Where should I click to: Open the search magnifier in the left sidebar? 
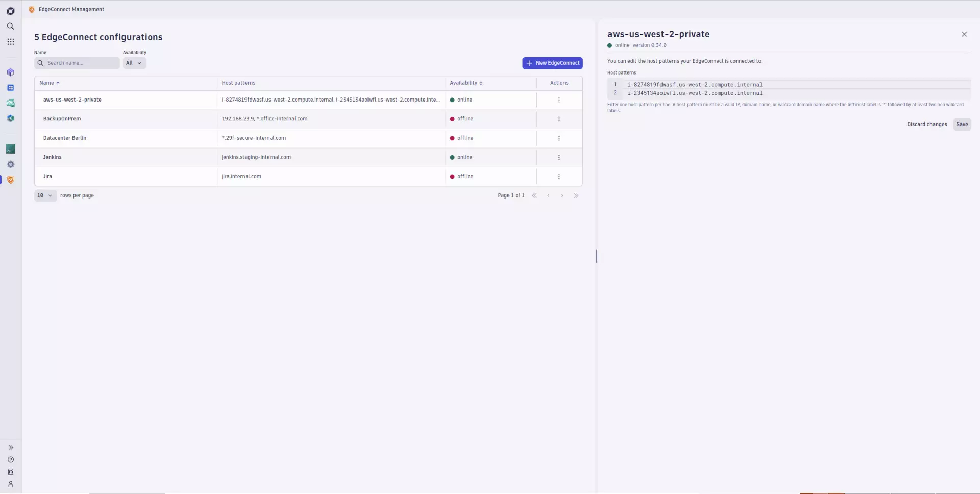[10, 26]
